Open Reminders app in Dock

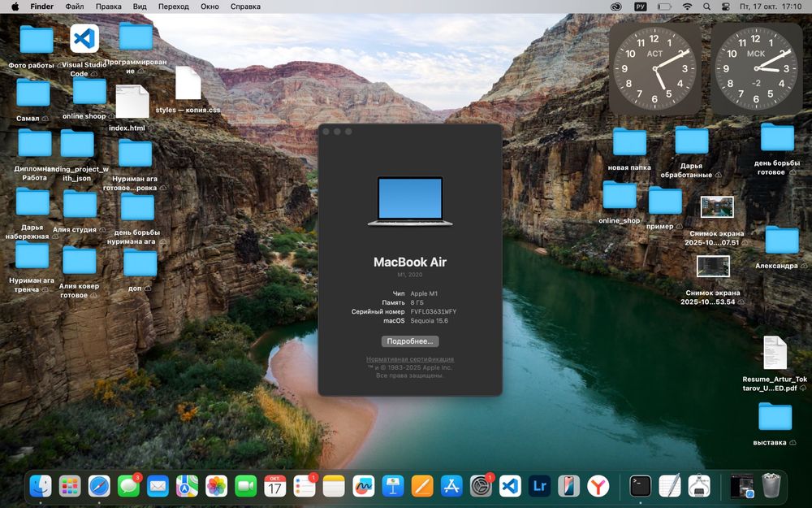click(304, 486)
